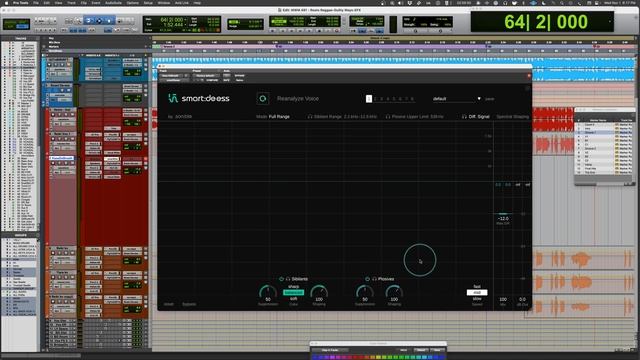Click the Mix 100 value
The width and height of the screenshot is (640, 360).
503,299
